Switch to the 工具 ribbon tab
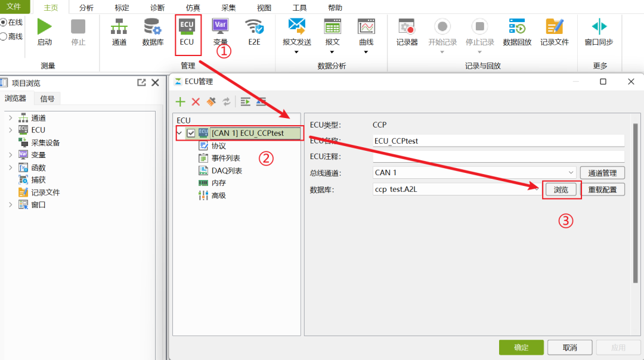The height and width of the screenshot is (360, 644). (x=299, y=7)
